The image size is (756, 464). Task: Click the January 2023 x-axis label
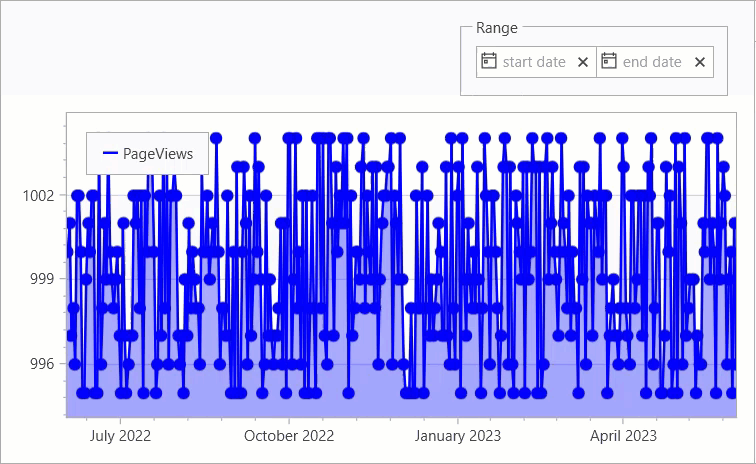(458, 436)
